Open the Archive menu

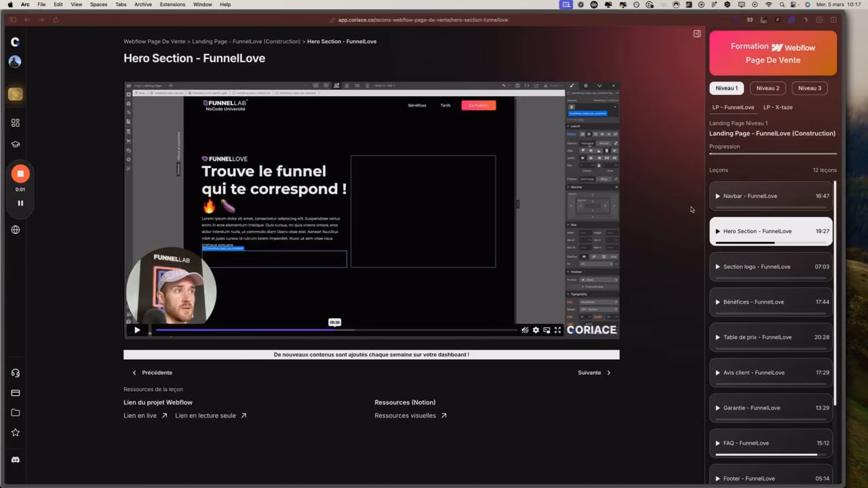(x=143, y=5)
